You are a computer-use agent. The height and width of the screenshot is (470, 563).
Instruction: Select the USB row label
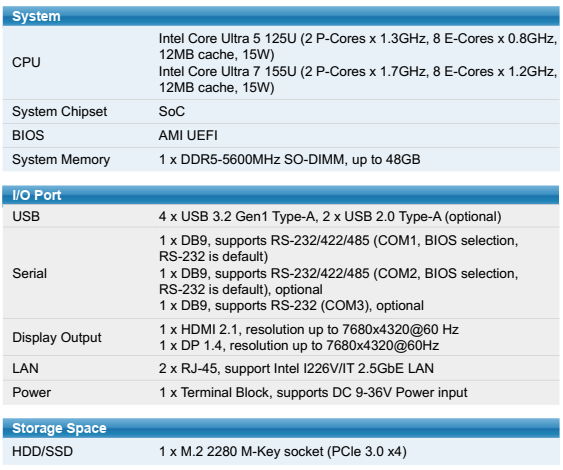pos(26,217)
